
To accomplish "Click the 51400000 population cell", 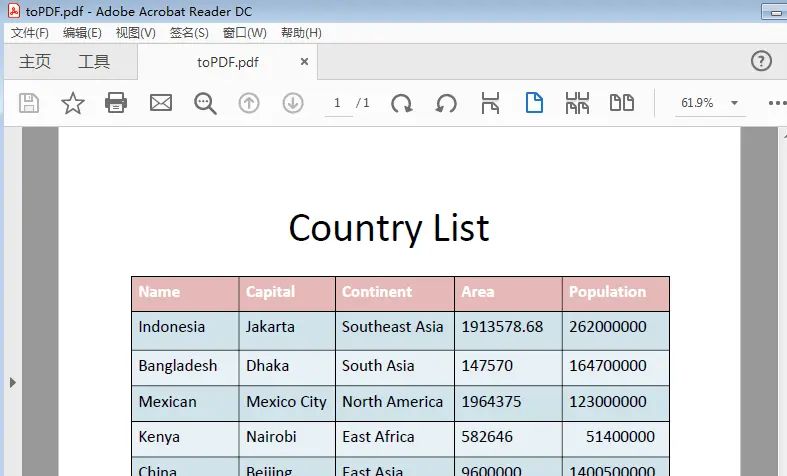I will click(616, 439).
